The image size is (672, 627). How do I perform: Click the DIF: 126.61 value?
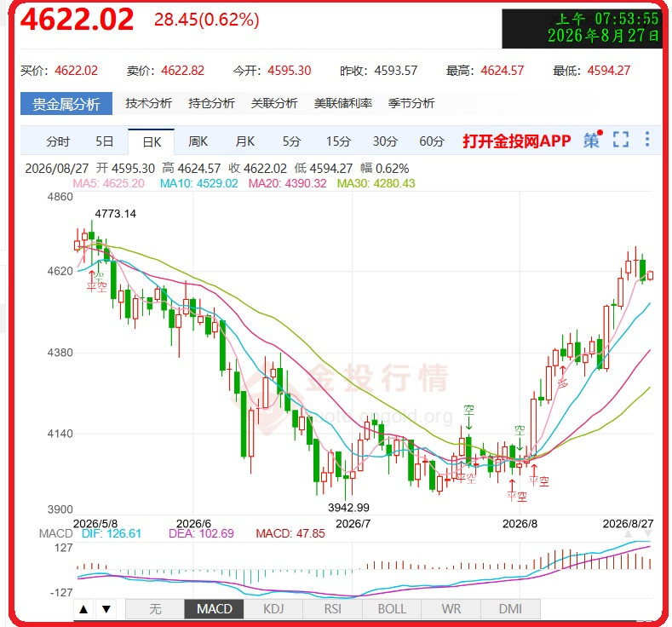click(112, 533)
